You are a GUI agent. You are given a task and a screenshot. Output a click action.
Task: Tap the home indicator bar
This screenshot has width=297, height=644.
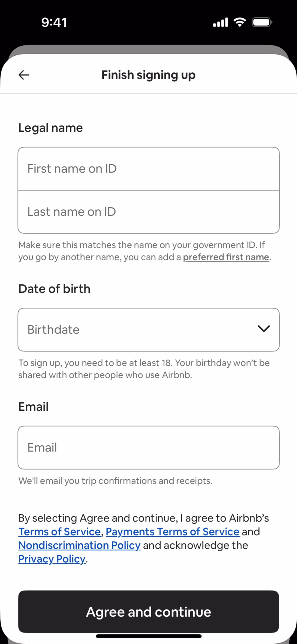(149, 636)
